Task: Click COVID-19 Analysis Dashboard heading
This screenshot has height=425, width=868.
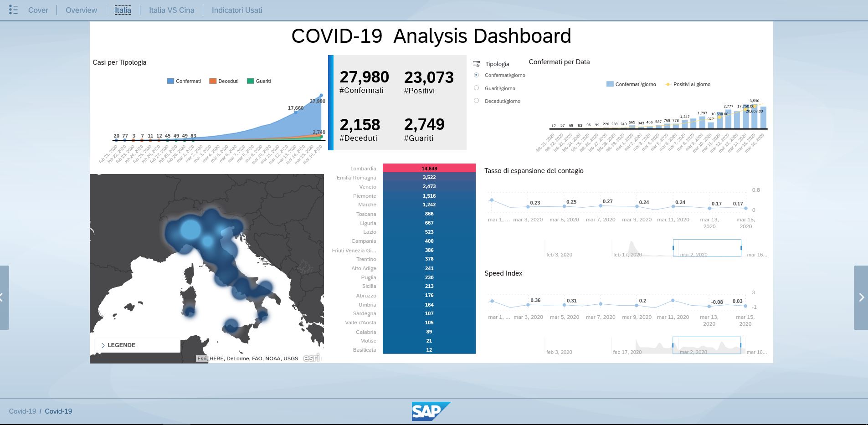Action: click(431, 36)
